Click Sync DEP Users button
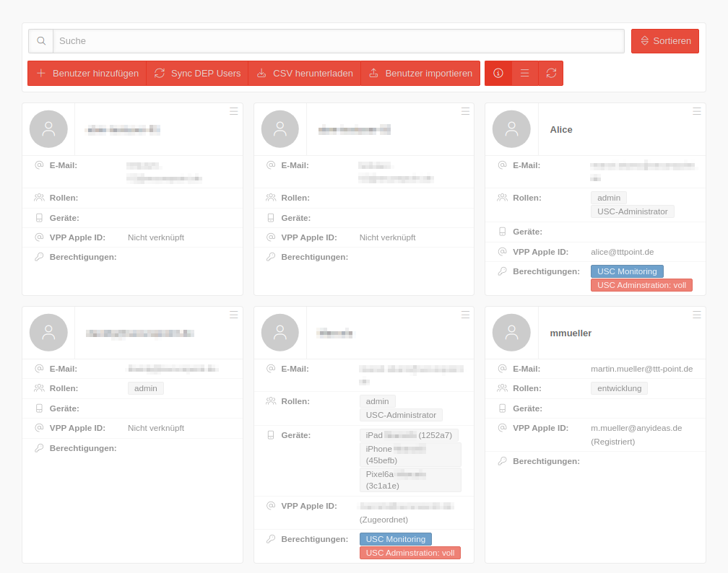The image size is (728, 573). 197,73
